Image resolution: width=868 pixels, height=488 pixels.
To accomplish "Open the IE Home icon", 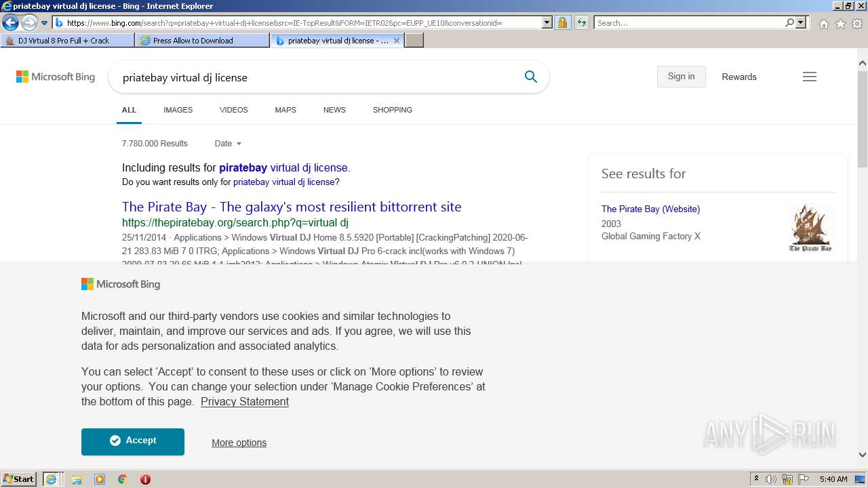I will [823, 24].
